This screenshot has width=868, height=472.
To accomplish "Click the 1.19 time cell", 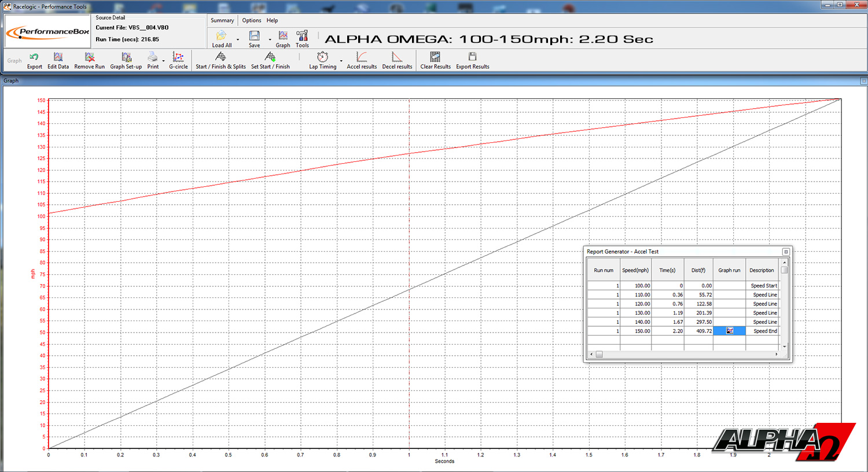I will (667, 313).
